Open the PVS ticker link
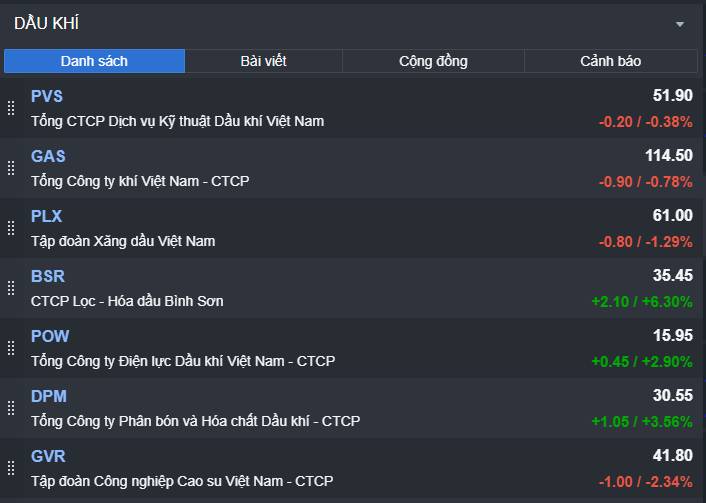This screenshot has width=706, height=503. (x=47, y=96)
